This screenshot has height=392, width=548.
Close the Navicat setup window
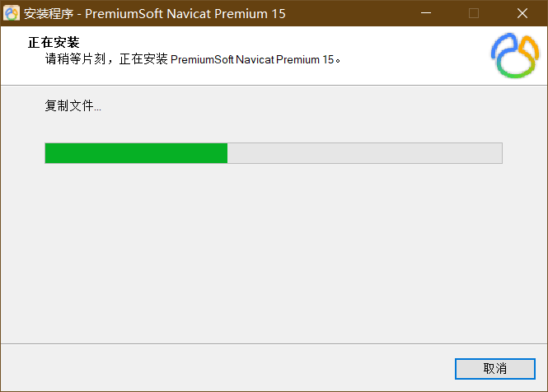click(522, 13)
